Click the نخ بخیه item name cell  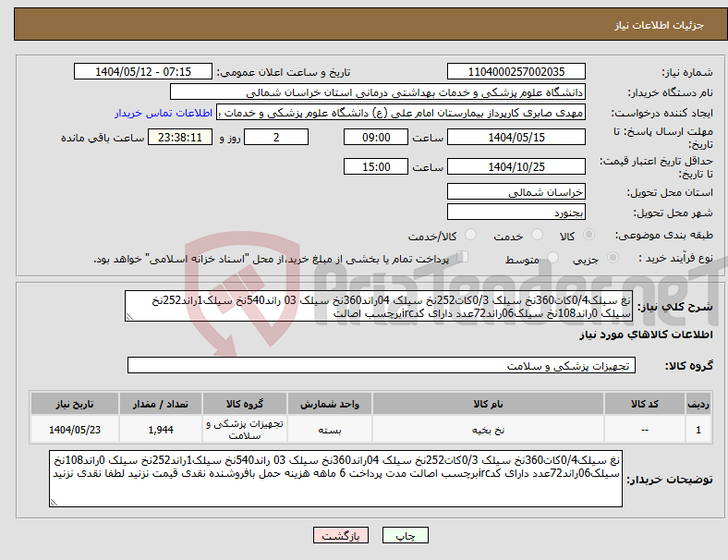coord(488,430)
